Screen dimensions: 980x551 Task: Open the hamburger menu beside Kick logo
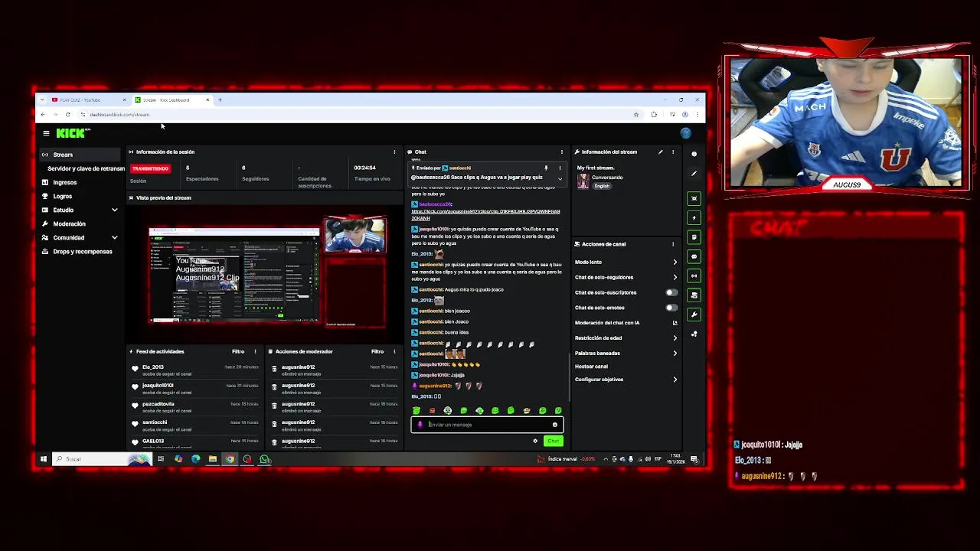pyautogui.click(x=46, y=133)
